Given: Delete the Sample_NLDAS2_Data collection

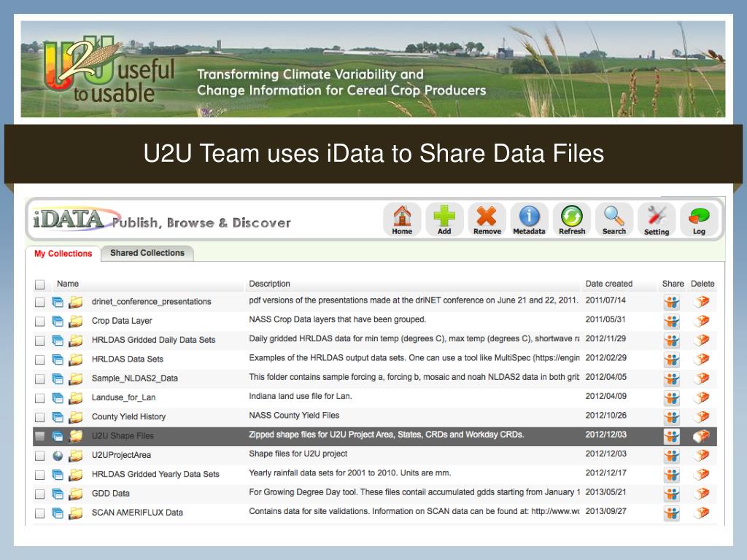Looking at the screenshot, I should (701, 378).
